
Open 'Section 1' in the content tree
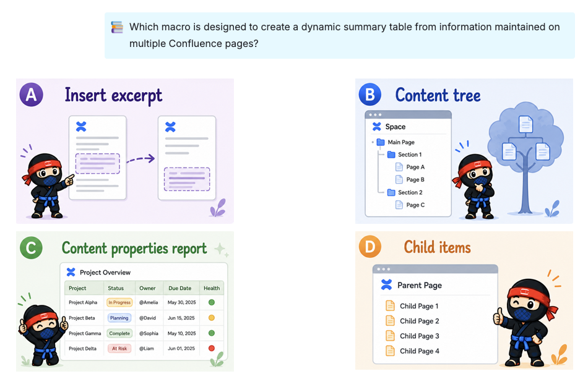(x=410, y=155)
